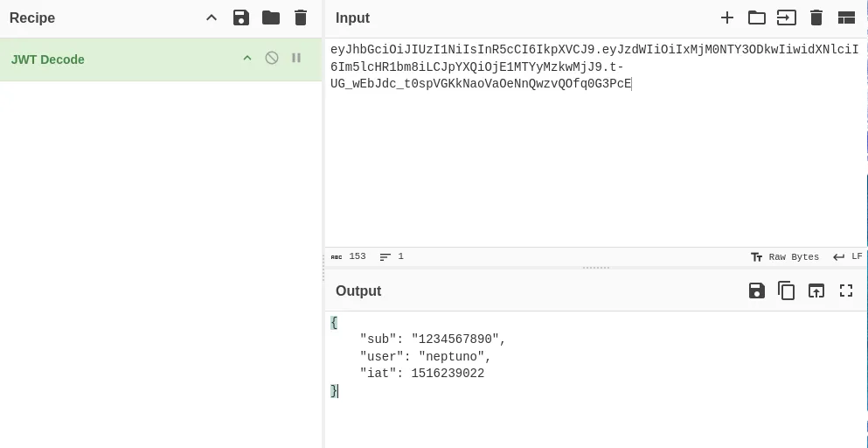The width and height of the screenshot is (868, 448).
Task: Add a new input tab
Action: click(727, 17)
